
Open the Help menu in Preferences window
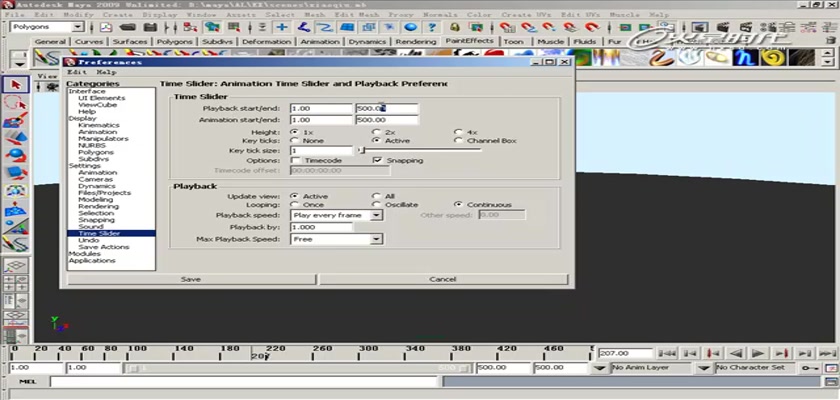tap(106, 72)
